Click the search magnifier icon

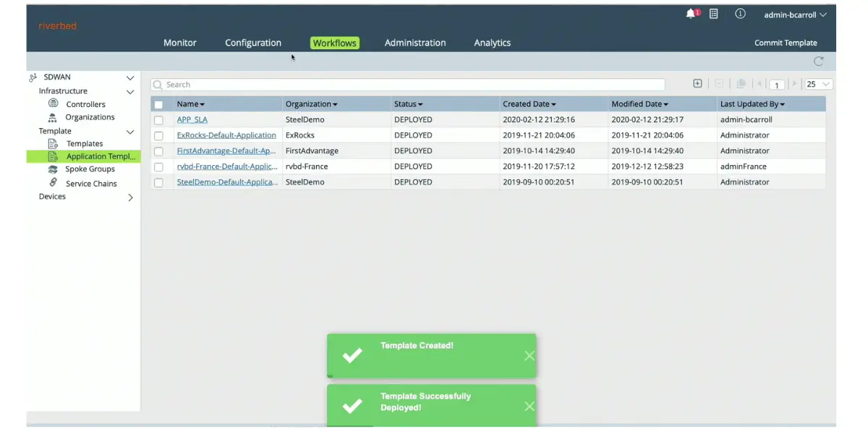tap(158, 85)
